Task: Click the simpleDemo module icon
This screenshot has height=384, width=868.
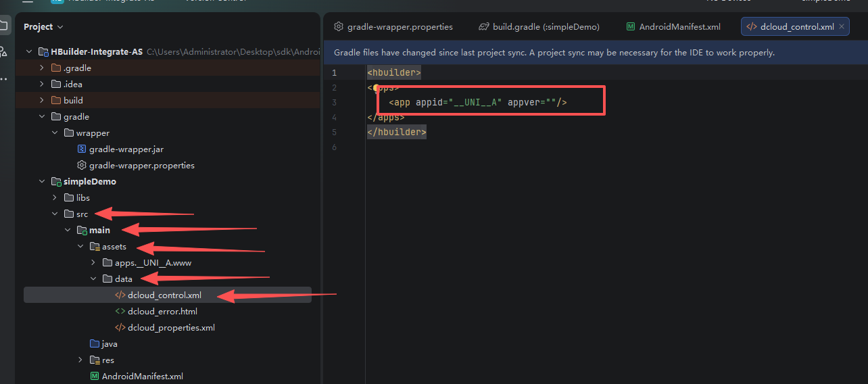Action: (x=56, y=181)
